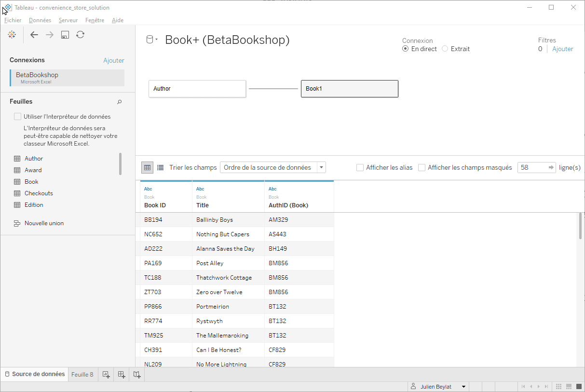The width and height of the screenshot is (585, 392).
Task: Go to the next sheet tab
Action: point(539,386)
